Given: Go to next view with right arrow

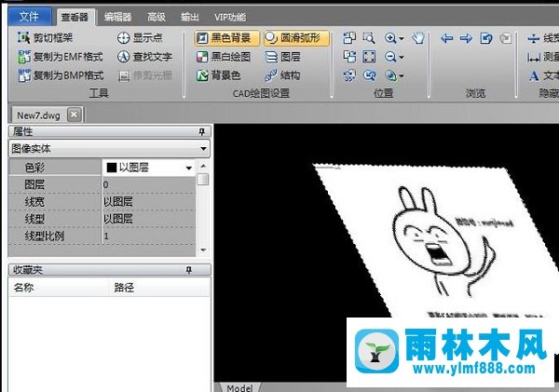Looking at the screenshot, I should point(466,38).
